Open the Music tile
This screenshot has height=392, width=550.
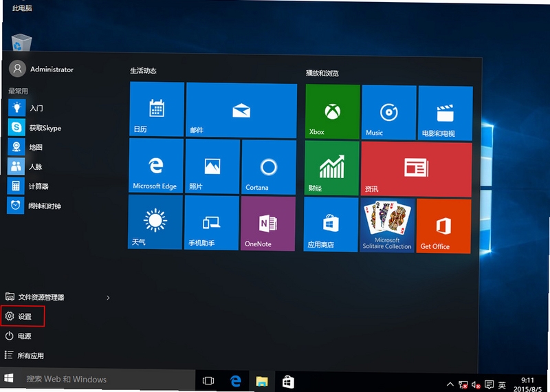click(389, 112)
